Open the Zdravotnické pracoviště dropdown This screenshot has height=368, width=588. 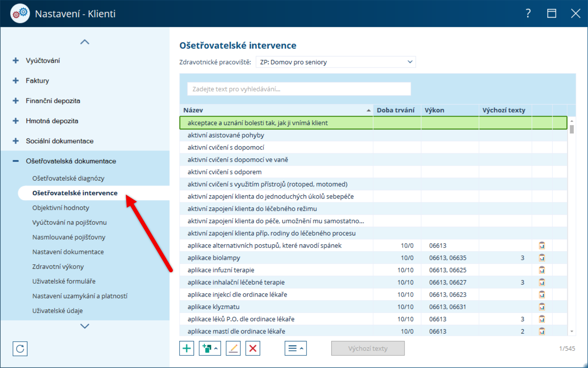click(x=336, y=62)
